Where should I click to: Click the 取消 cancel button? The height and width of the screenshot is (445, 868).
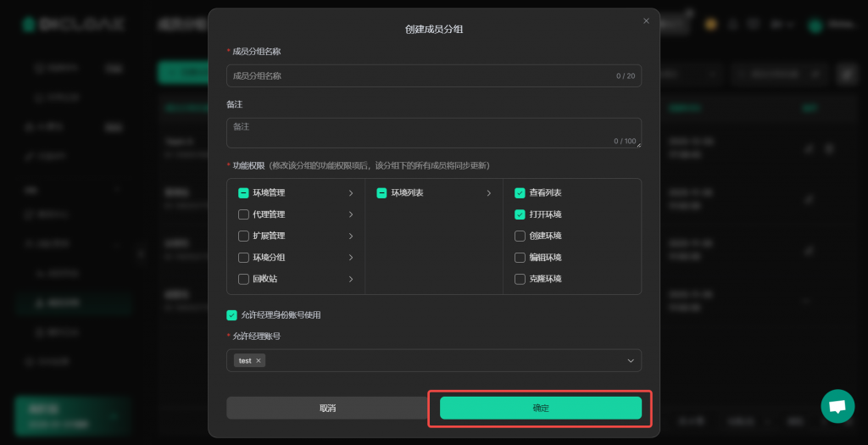[x=327, y=408]
